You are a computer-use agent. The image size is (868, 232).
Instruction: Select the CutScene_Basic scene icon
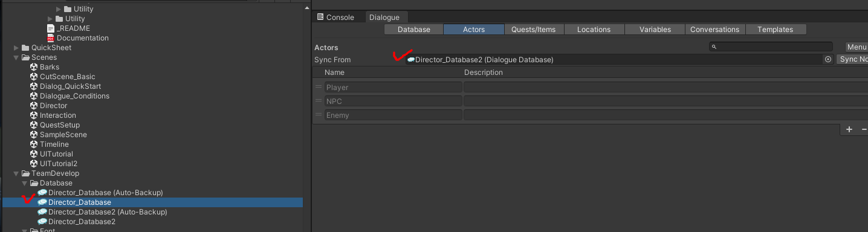point(34,77)
